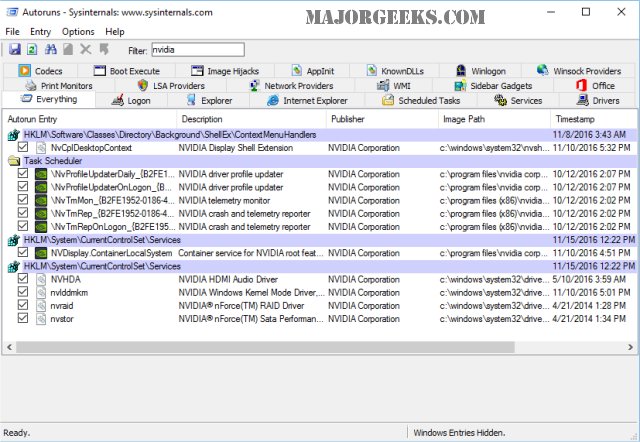Viewport: 640px width, 442px height.
Task: Switch to the Drivers tab
Action: pyautogui.click(x=598, y=100)
